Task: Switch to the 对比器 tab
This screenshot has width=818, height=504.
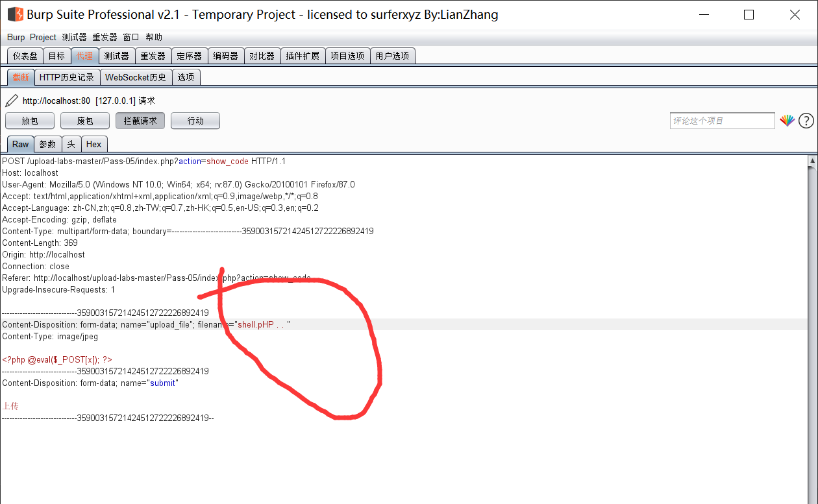Action: (262, 56)
